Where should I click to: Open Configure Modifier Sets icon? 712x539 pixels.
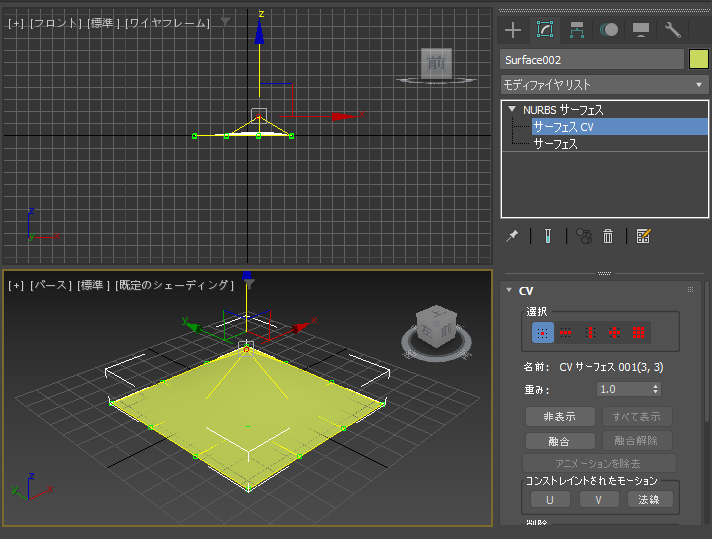[x=643, y=236]
